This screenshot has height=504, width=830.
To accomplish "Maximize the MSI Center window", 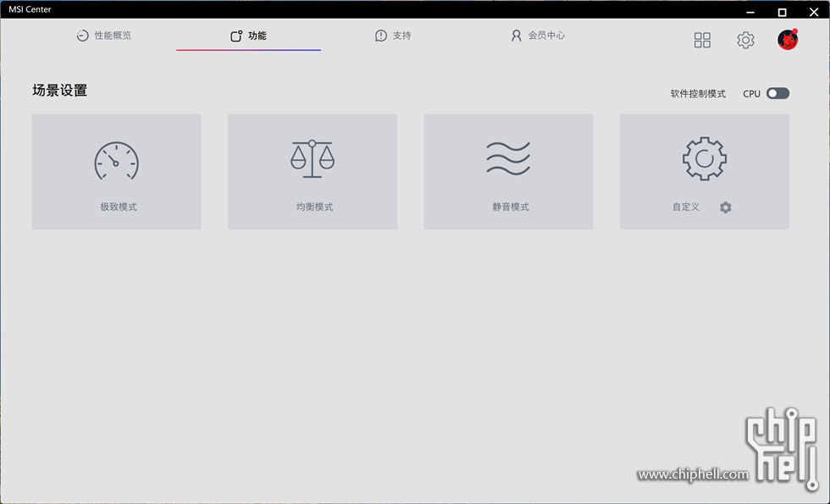I will coord(782,12).
